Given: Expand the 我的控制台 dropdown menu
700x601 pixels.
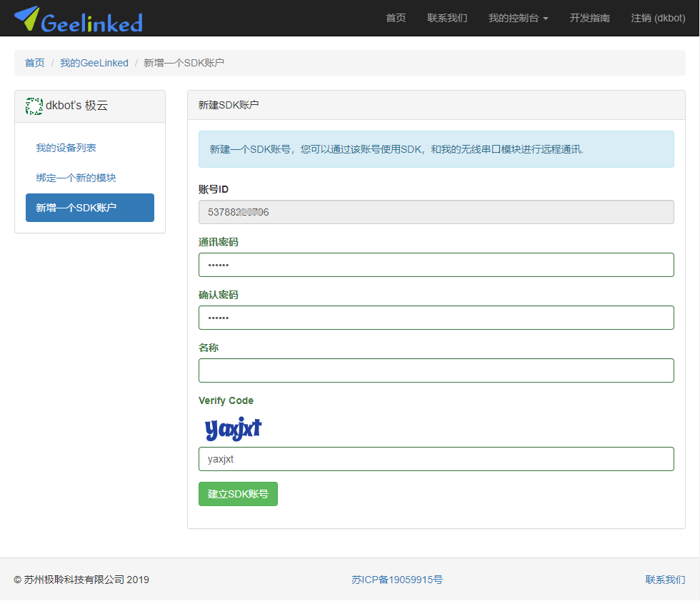Looking at the screenshot, I should (x=518, y=18).
